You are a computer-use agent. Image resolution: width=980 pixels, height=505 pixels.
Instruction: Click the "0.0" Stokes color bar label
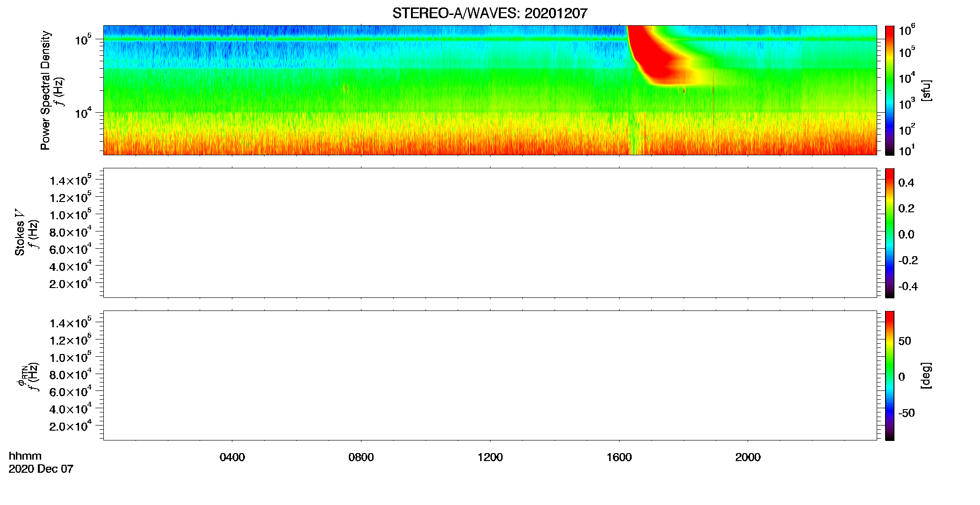tap(906, 235)
